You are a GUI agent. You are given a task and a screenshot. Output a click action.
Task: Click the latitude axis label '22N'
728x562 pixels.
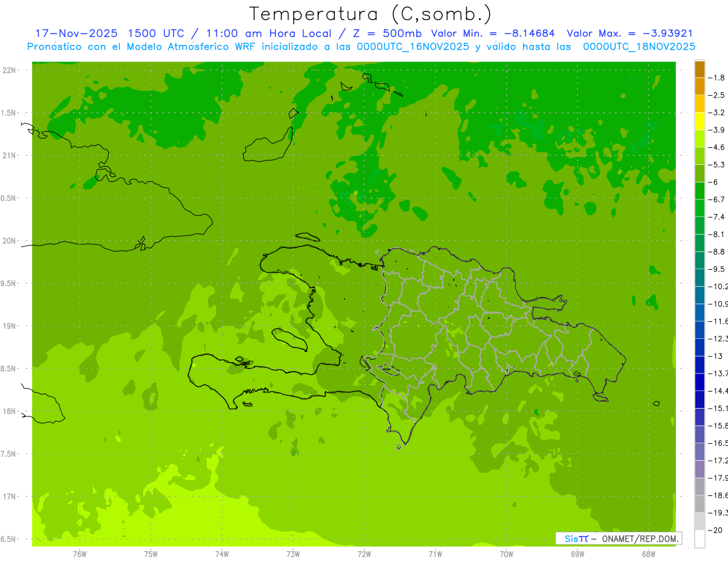pos(8,70)
